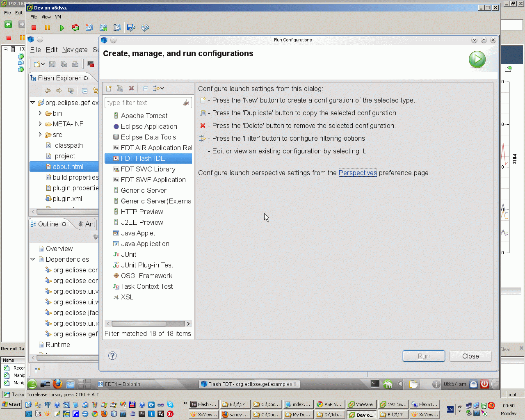Open the snapshot manager icon with the wrench
This screenshot has height=420, width=525.
pyautogui.click(x=117, y=28)
